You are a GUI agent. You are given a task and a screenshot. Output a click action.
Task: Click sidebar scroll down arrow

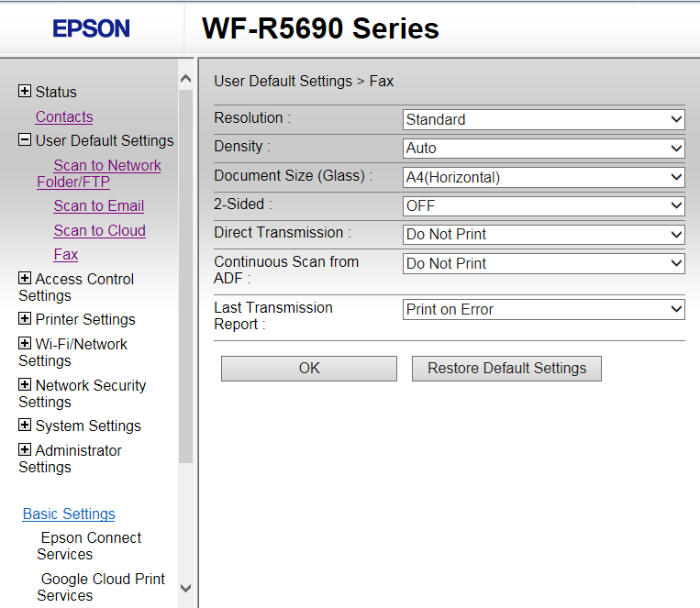pos(185,588)
